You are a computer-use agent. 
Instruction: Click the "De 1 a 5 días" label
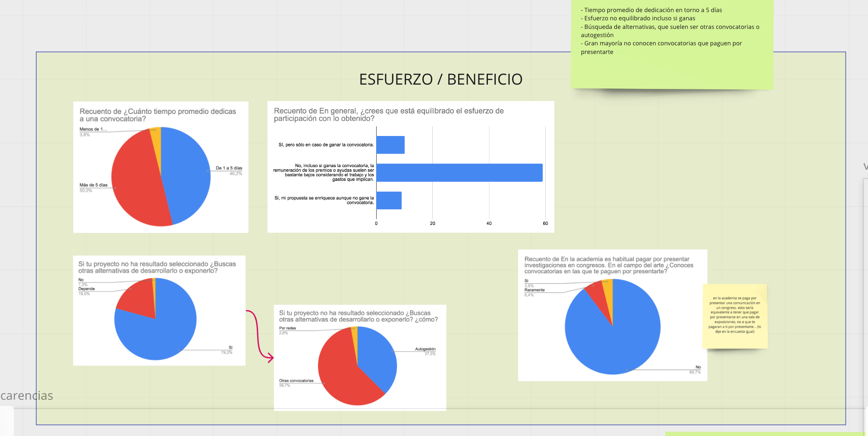point(229,168)
